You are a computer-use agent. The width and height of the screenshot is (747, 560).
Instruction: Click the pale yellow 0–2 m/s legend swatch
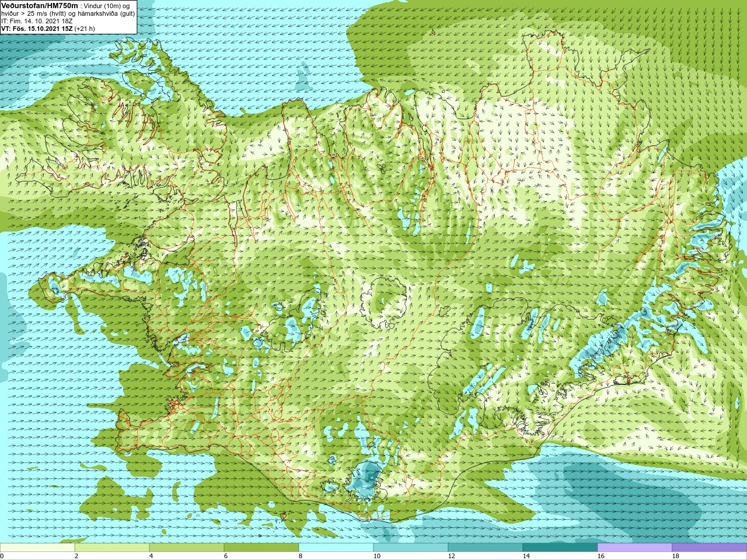coord(37,548)
